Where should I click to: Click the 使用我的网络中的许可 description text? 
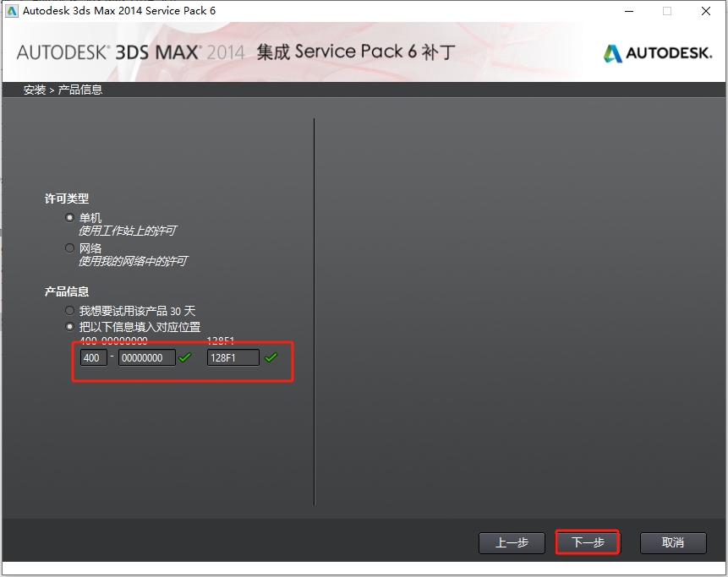pyautogui.click(x=133, y=261)
